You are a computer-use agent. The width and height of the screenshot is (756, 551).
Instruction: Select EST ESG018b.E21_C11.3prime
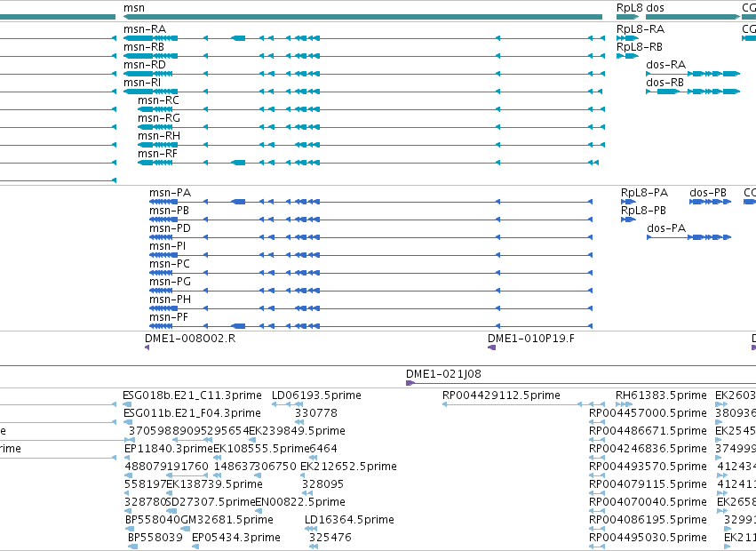click(x=192, y=395)
